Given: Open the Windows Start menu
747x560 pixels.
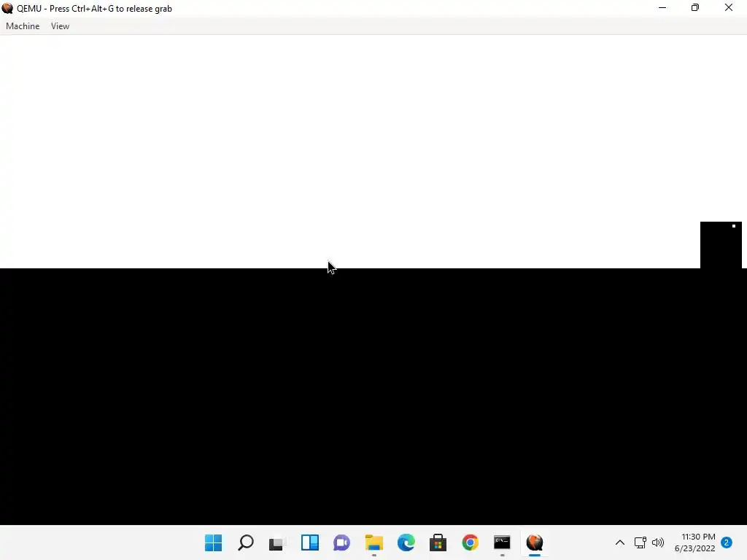Looking at the screenshot, I should [x=214, y=542].
